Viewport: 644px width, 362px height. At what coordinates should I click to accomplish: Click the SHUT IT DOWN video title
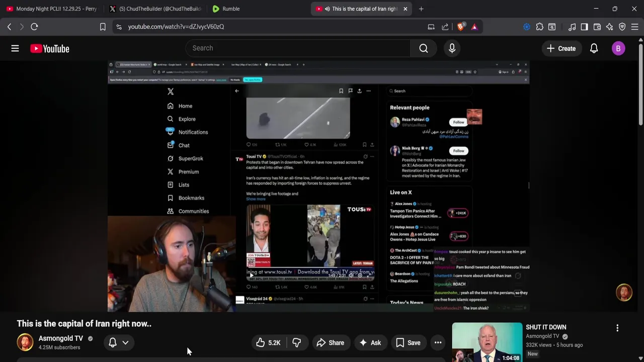[546, 327]
